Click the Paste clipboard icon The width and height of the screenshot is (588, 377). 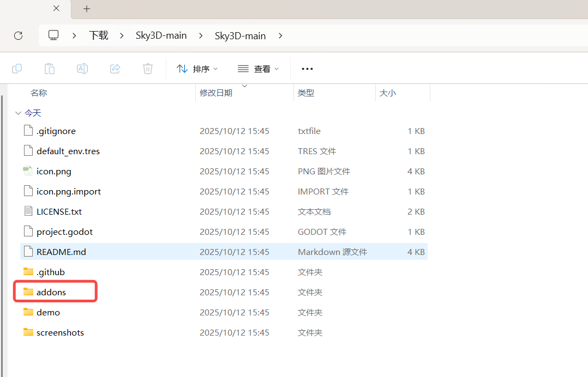[x=50, y=69]
